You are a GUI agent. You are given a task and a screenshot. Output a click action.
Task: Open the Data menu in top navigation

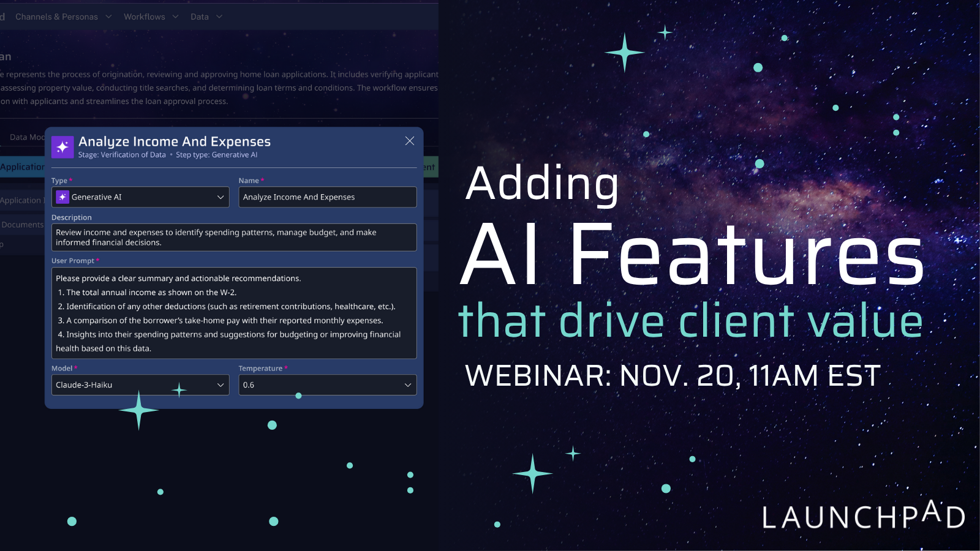click(200, 17)
